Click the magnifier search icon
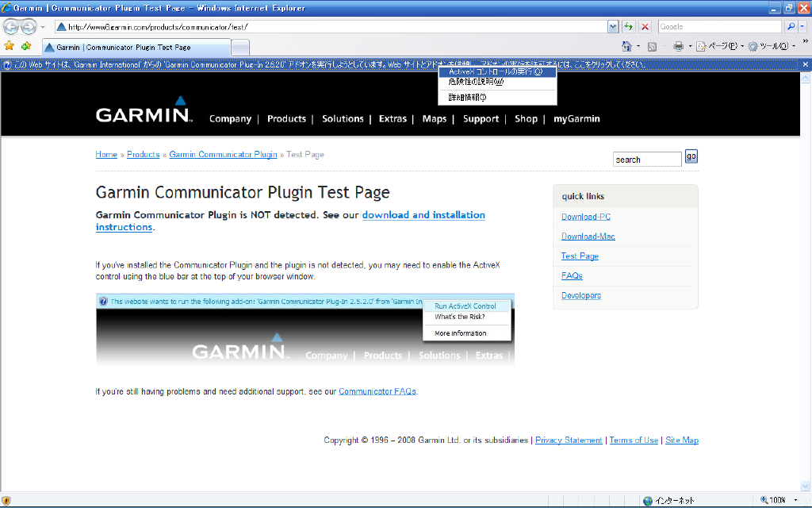Screen dimensions: 812x508 tap(791, 27)
